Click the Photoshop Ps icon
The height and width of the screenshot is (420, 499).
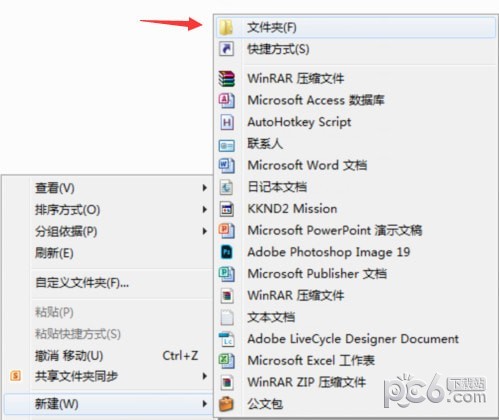click(x=227, y=252)
